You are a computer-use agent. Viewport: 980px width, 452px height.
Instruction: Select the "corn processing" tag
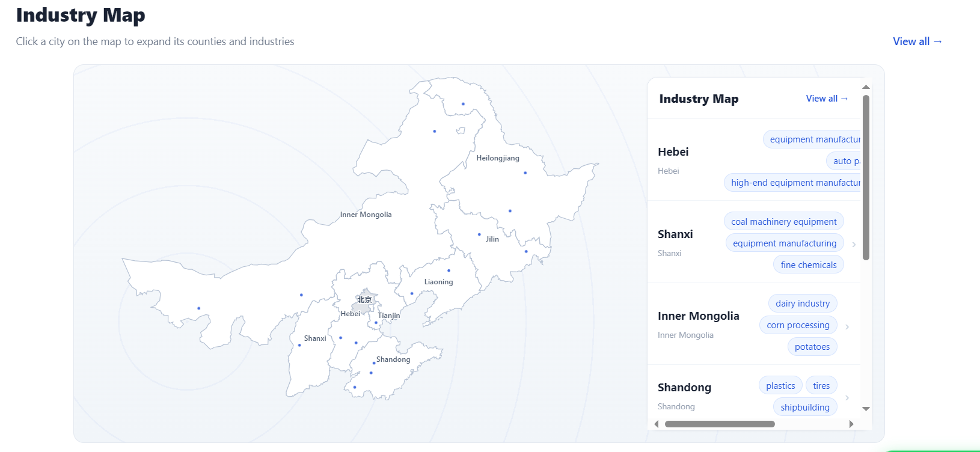[798, 325]
